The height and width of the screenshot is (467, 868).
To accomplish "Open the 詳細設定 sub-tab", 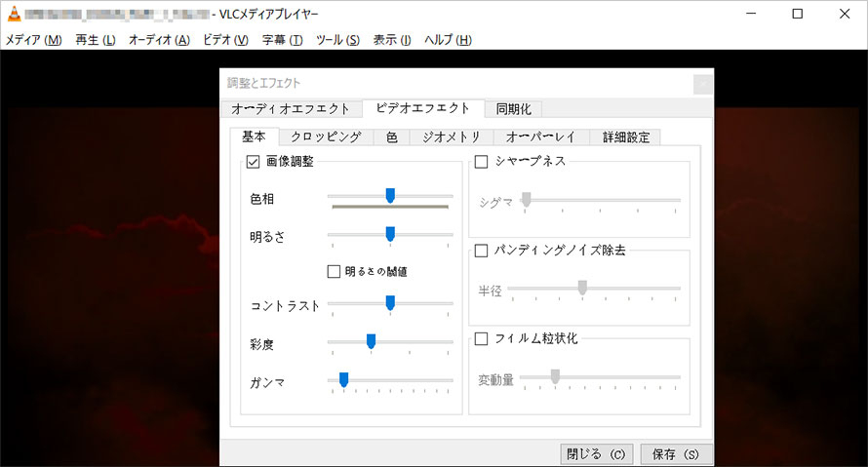I will click(625, 137).
